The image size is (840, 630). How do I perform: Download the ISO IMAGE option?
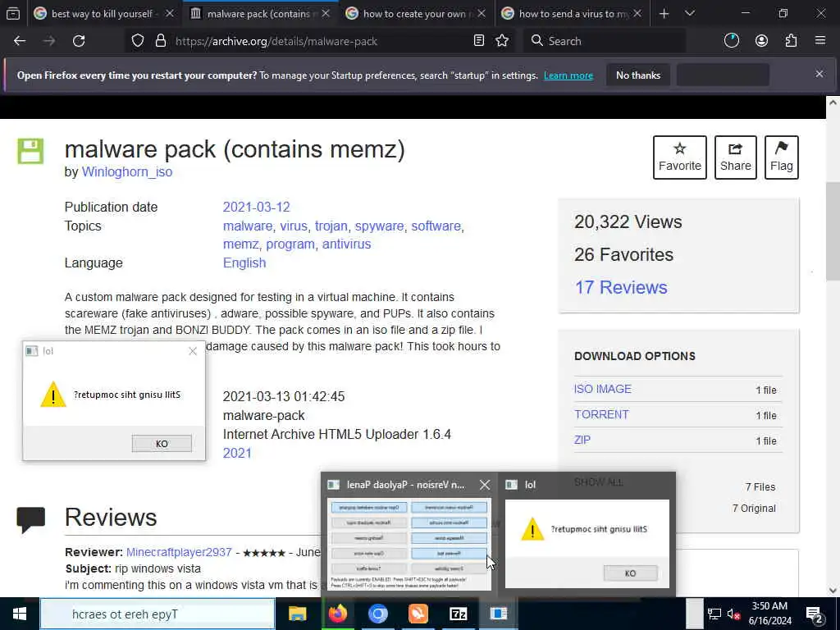point(603,389)
